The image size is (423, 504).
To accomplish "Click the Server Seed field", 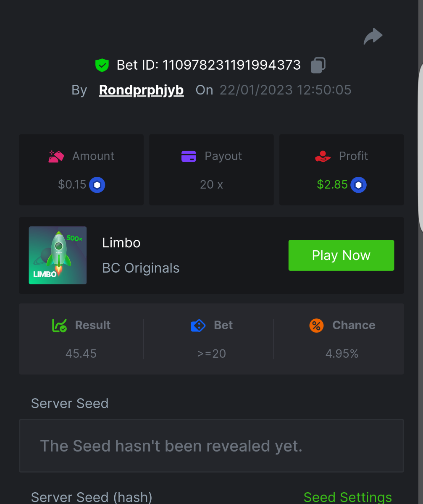I will tap(211, 446).
